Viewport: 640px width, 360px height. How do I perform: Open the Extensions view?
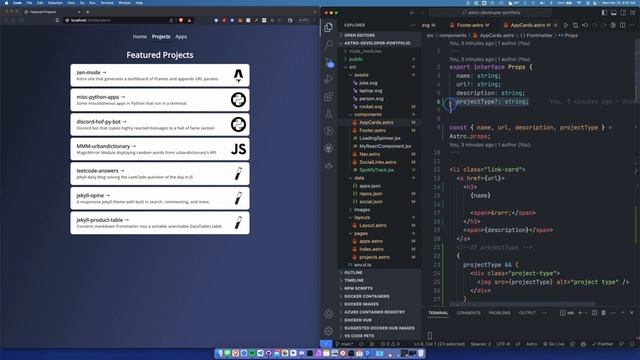[329, 97]
